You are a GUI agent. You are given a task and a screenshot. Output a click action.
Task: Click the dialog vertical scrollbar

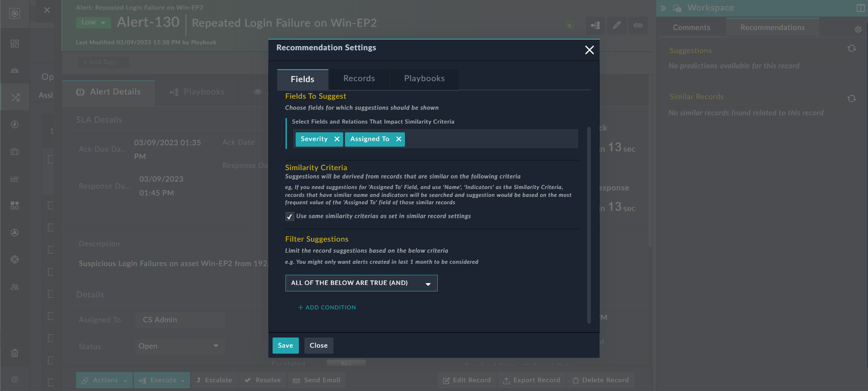pos(589,225)
